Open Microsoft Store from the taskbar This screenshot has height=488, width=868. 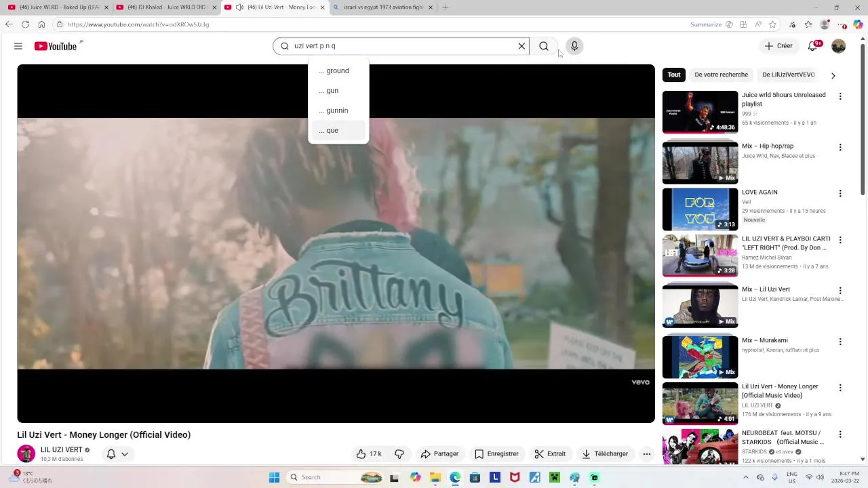point(475,477)
